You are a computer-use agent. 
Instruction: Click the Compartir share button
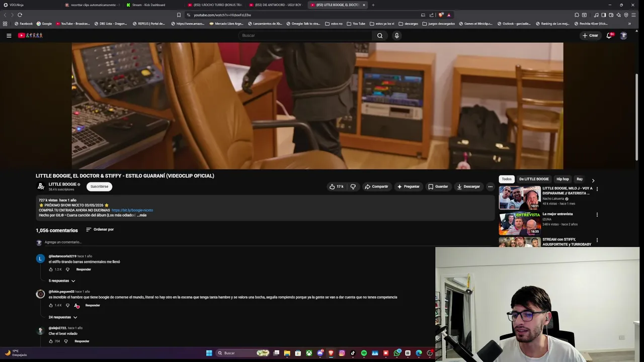(x=376, y=187)
